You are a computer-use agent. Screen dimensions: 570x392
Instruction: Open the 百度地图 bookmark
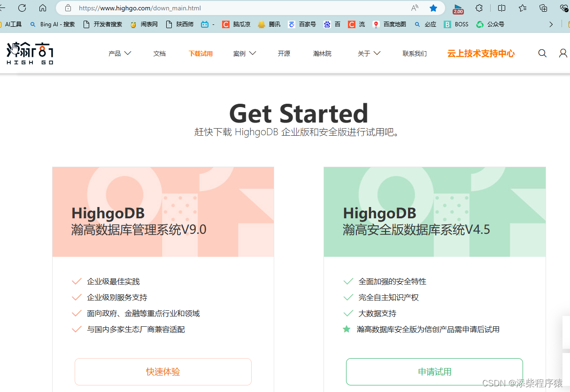[x=389, y=24]
